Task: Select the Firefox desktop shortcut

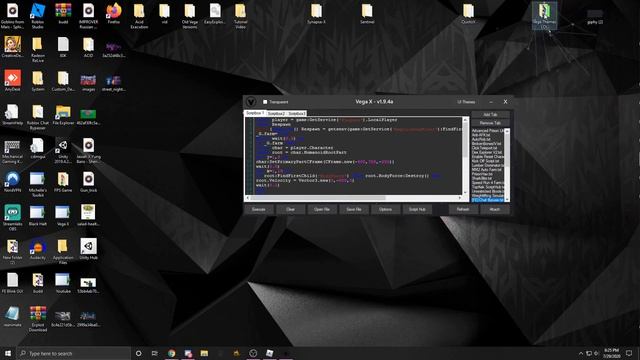Action: coord(114,13)
